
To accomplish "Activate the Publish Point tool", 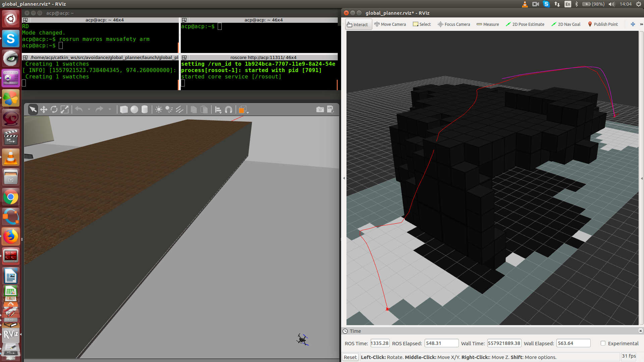I will click(x=603, y=24).
